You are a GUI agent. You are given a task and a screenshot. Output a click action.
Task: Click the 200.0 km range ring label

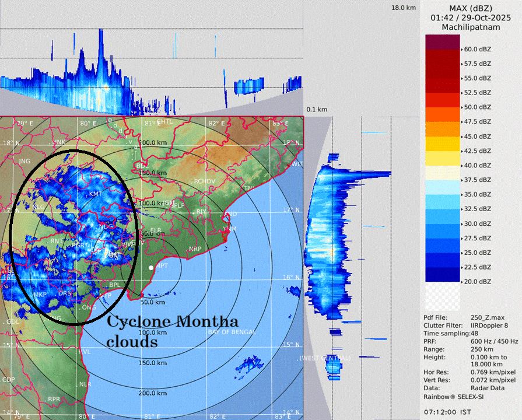click(152, 393)
